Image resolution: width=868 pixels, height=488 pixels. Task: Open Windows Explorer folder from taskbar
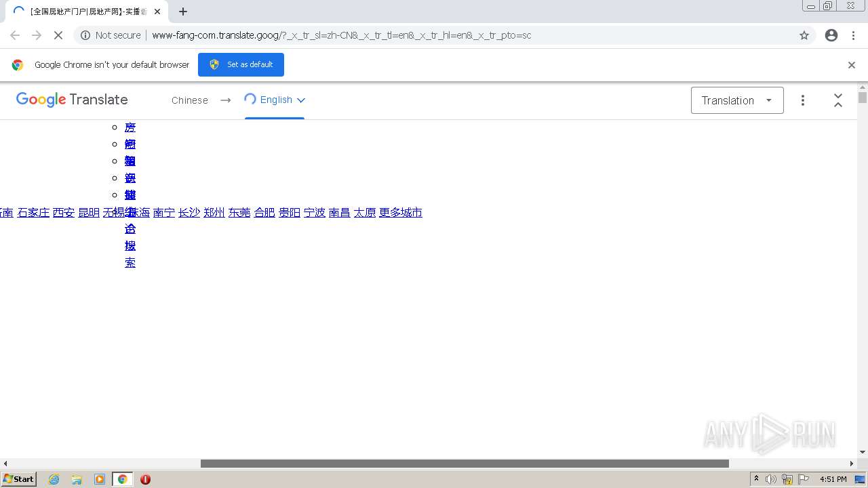coord(77,479)
